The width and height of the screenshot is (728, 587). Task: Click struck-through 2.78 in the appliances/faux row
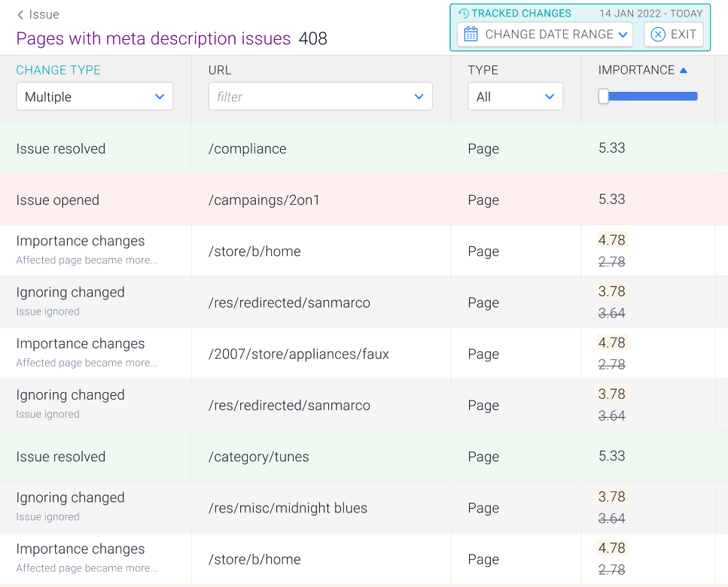pos(611,364)
